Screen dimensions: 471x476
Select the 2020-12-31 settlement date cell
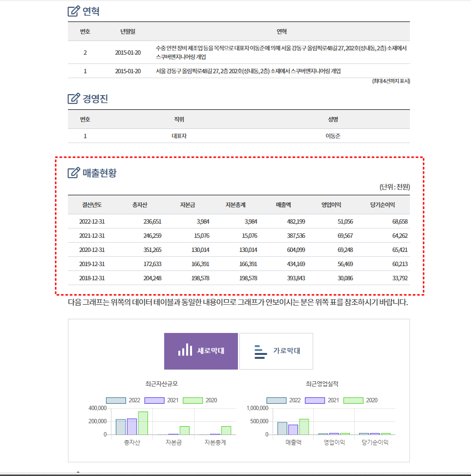click(92, 250)
